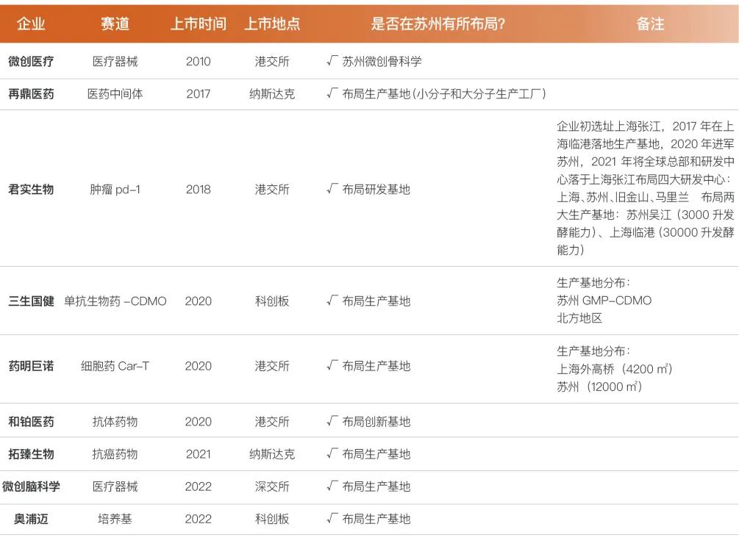
Task: Click the 是否在苏州有所布局? header
Action: click(x=437, y=24)
